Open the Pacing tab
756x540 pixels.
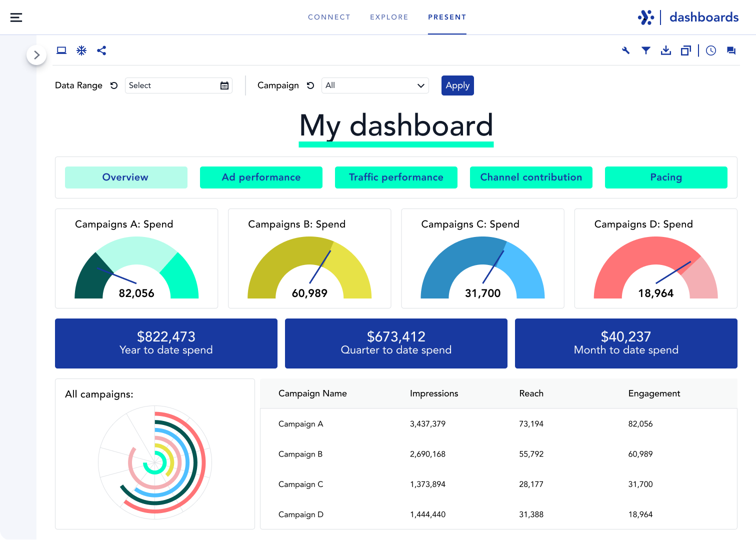pos(666,177)
